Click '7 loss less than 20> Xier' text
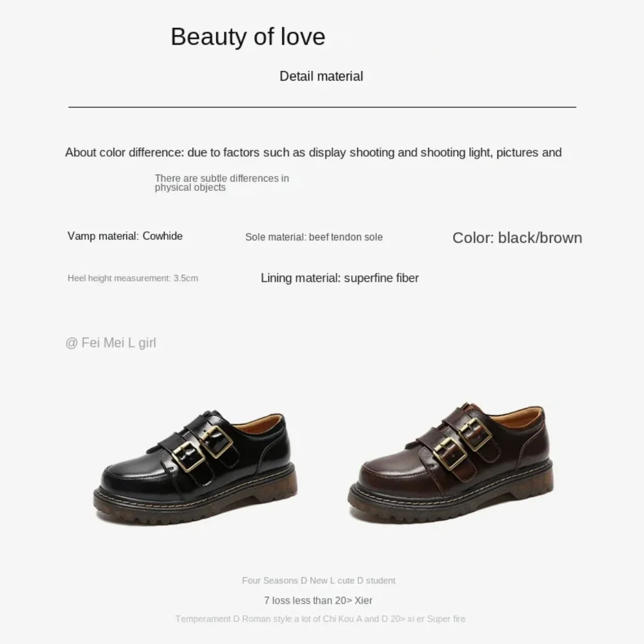Image resolution: width=644 pixels, height=644 pixels. (318, 600)
